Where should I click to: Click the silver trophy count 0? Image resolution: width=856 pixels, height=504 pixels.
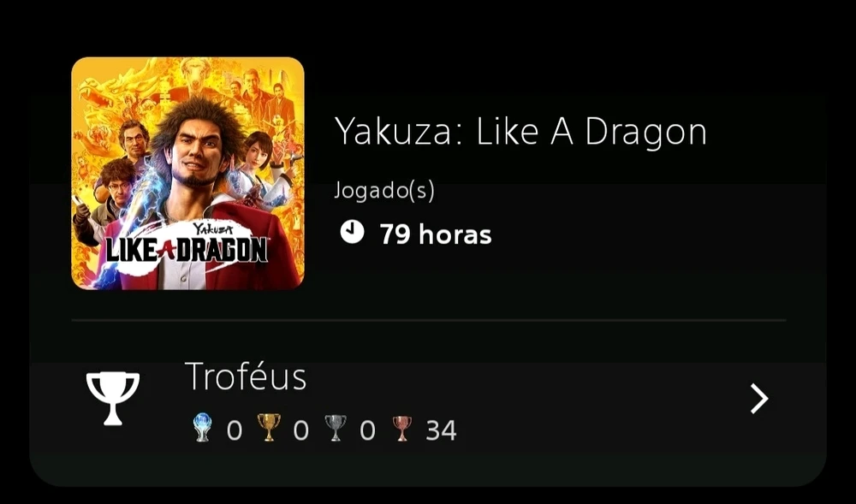click(367, 430)
